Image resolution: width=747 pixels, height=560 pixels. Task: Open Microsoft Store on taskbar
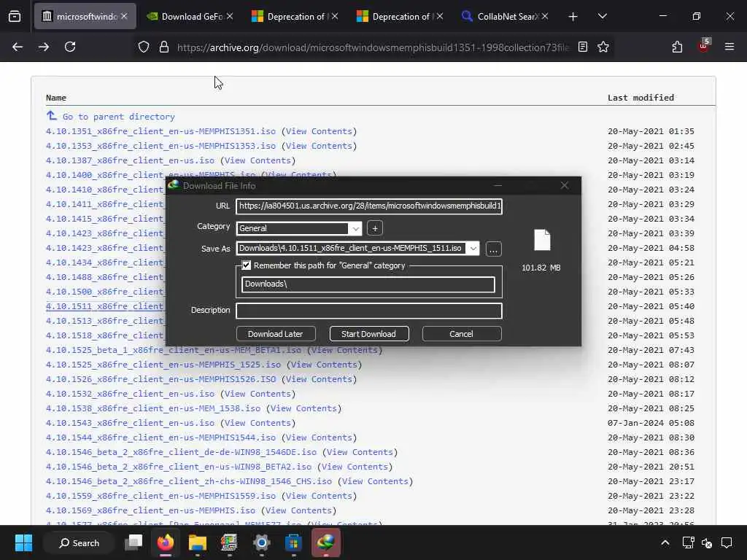pyautogui.click(x=293, y=542)
